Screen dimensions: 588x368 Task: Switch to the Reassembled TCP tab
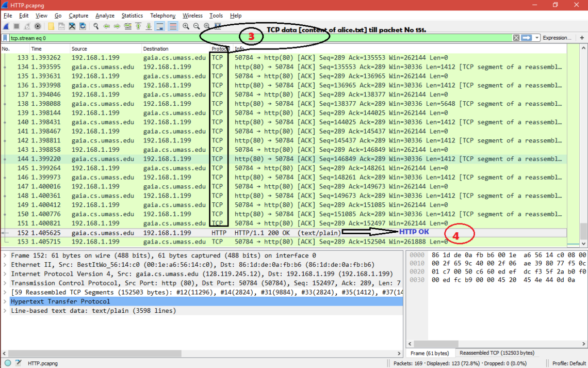(496, 353)
